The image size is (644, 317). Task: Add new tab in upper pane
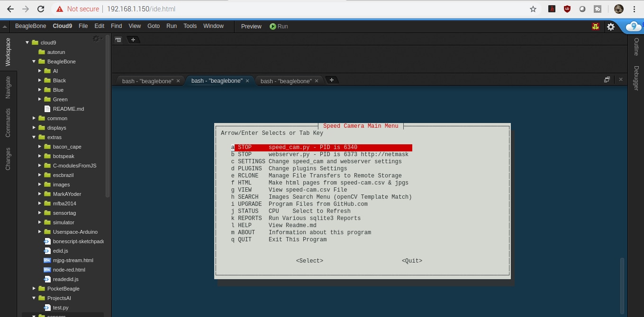pyautogui.click(x=133, y=40)
